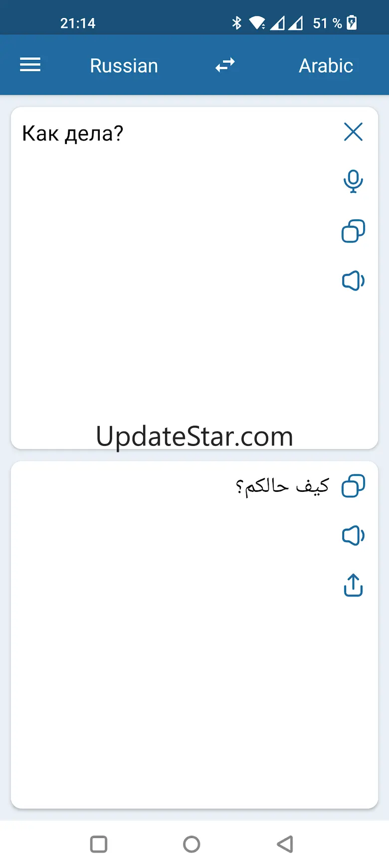Clear the Russian input text

pyautogui.click(x=353, y=132)
